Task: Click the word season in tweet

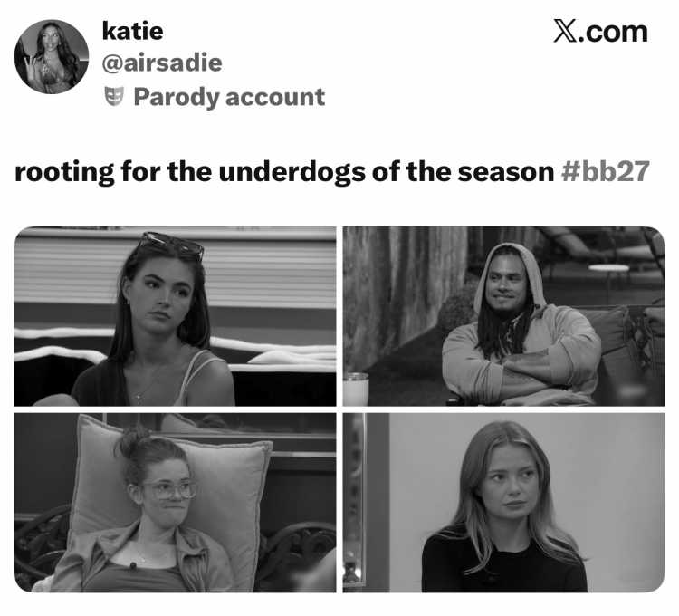Action: point(506,172)
